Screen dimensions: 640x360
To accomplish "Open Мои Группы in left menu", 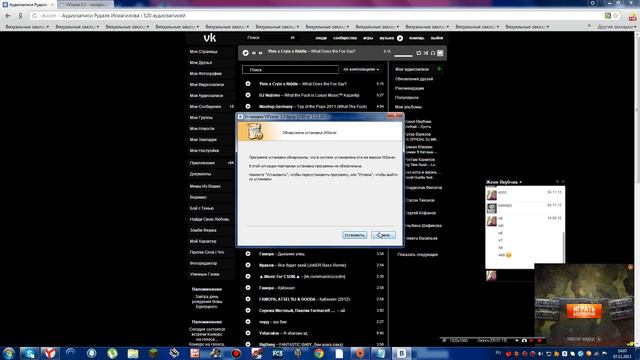I will 201,118.
